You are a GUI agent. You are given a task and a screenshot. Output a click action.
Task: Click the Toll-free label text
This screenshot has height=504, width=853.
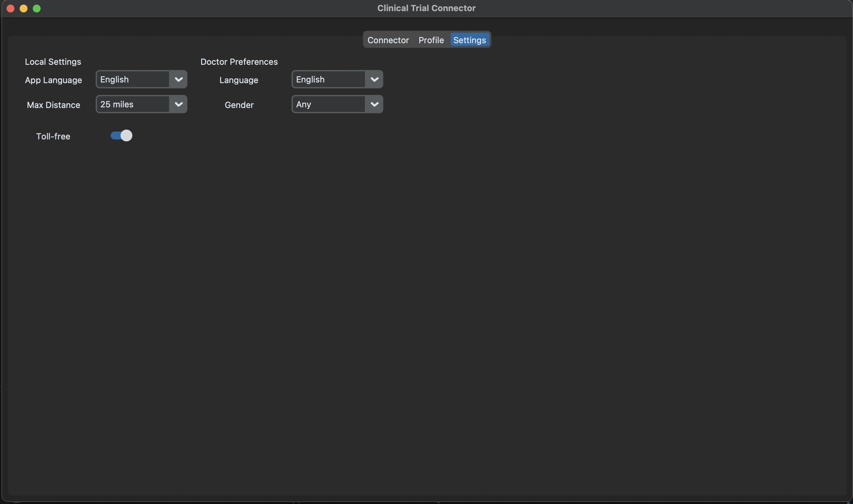coord(53,136)
